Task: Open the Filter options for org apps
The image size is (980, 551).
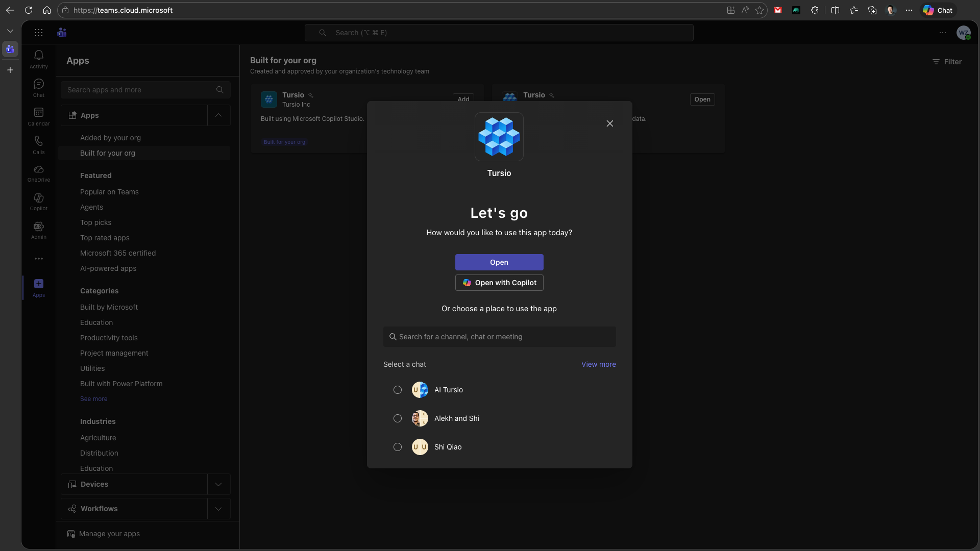Action: (947, 62)
